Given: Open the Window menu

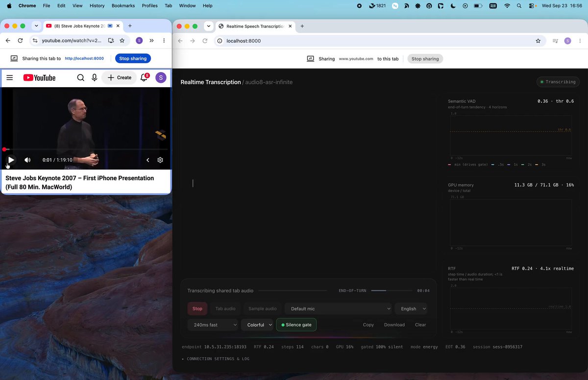Looking at the screenshot, I should click(x=187, y=5).
